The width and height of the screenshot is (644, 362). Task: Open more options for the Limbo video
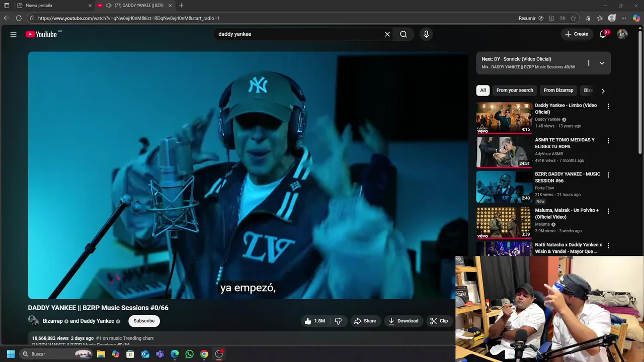[x=608, y=107]
